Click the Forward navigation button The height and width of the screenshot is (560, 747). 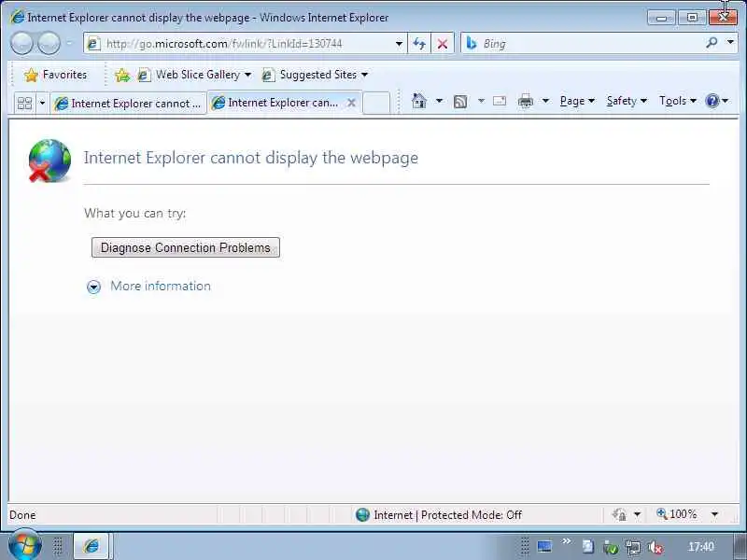49,44
